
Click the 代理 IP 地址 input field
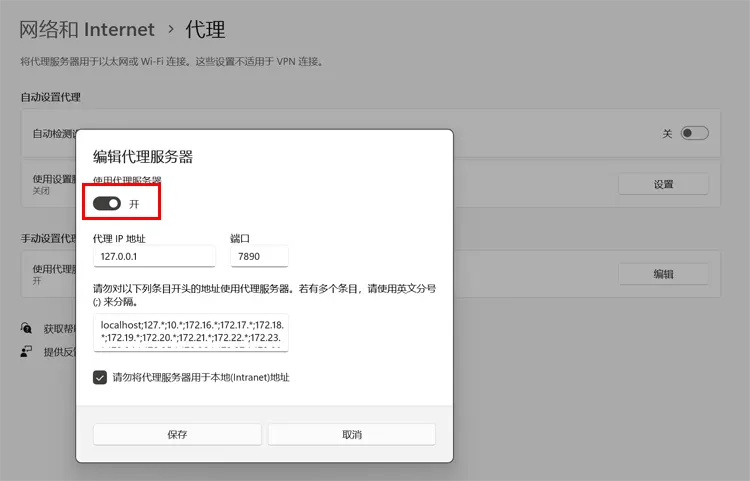coord(154,257)
